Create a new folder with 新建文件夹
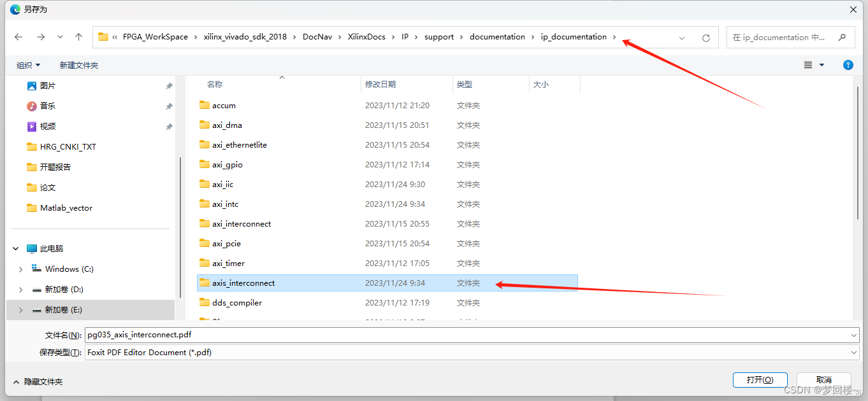The width and height of the screenshot is (868, 401). coord(78,64)
